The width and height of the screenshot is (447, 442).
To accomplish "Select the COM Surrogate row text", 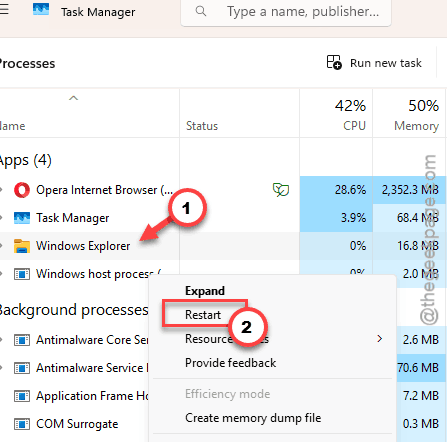I will click(x=77, y=424).
